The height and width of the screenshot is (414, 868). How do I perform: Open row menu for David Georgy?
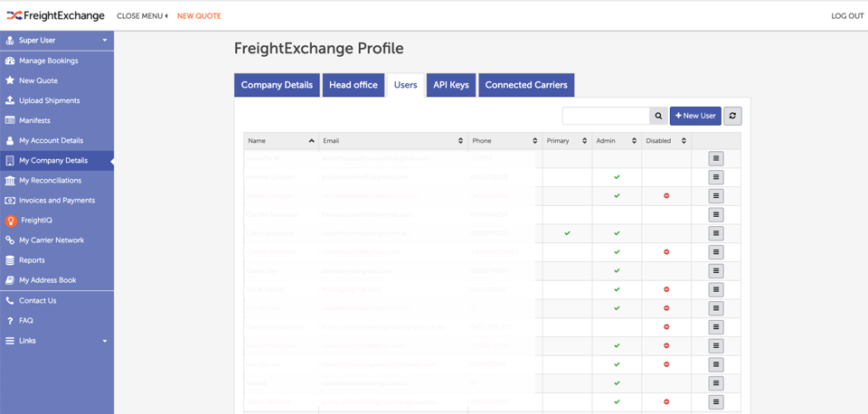click(716, 289)
